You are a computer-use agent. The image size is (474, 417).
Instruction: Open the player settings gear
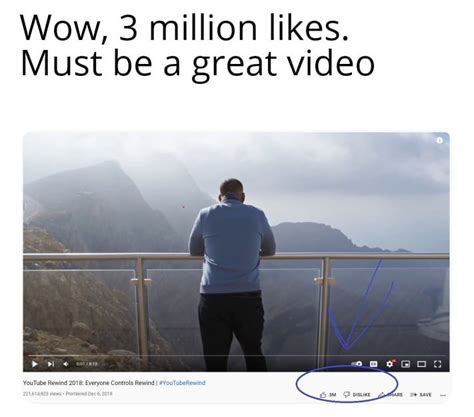click(x=390, y=364)
